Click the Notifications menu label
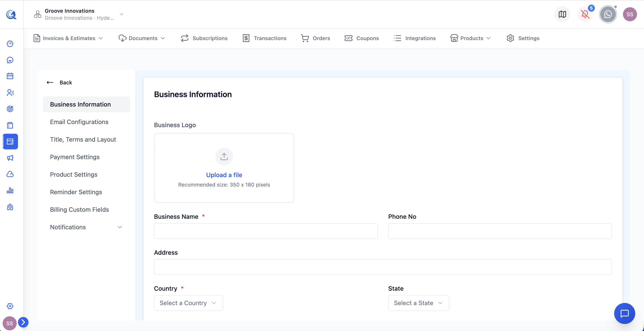This screenshot has width=644, height=331. pos(68,227)
